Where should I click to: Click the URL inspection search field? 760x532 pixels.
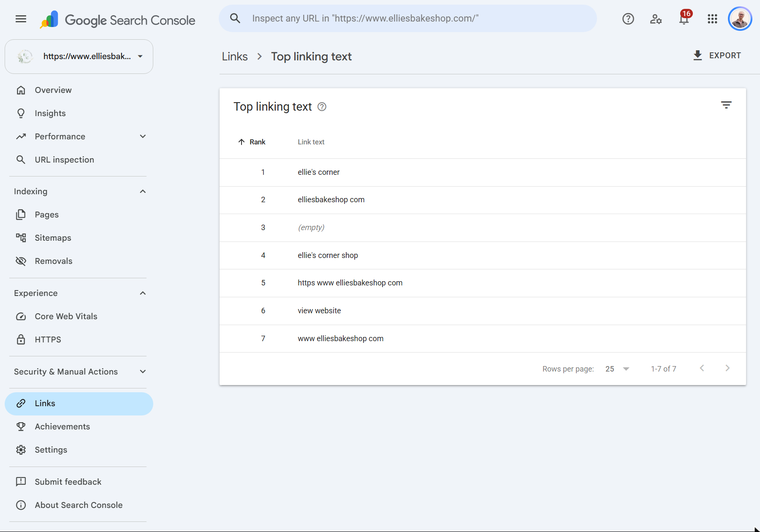point(407,19)
